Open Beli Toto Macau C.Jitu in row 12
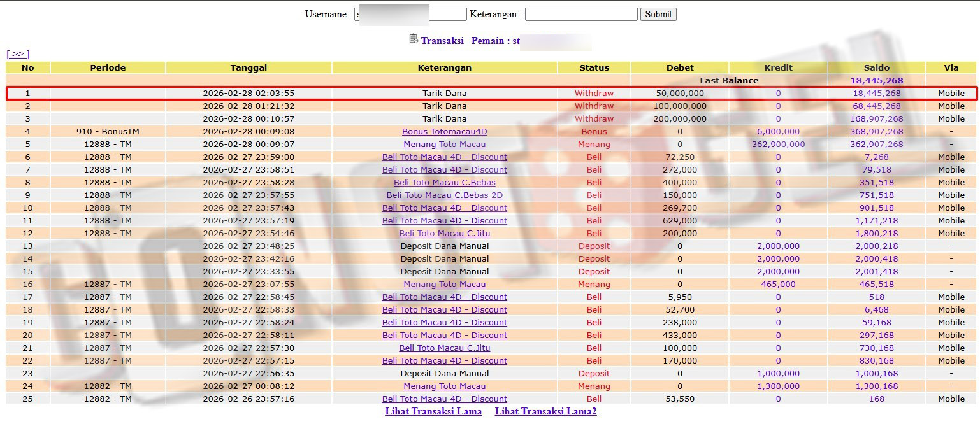Viewport: 980px width, 438px height. 444,234
